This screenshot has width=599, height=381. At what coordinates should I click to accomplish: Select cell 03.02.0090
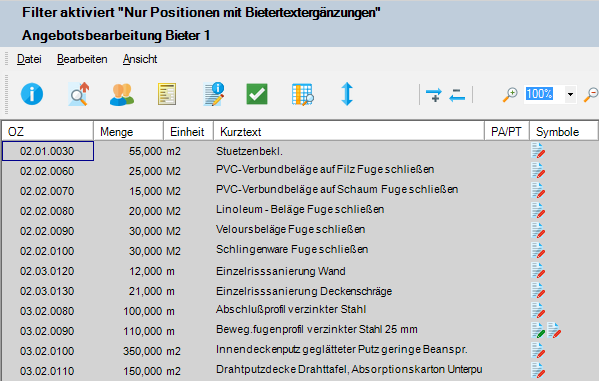pyautogui.click(x=47, y=331)
